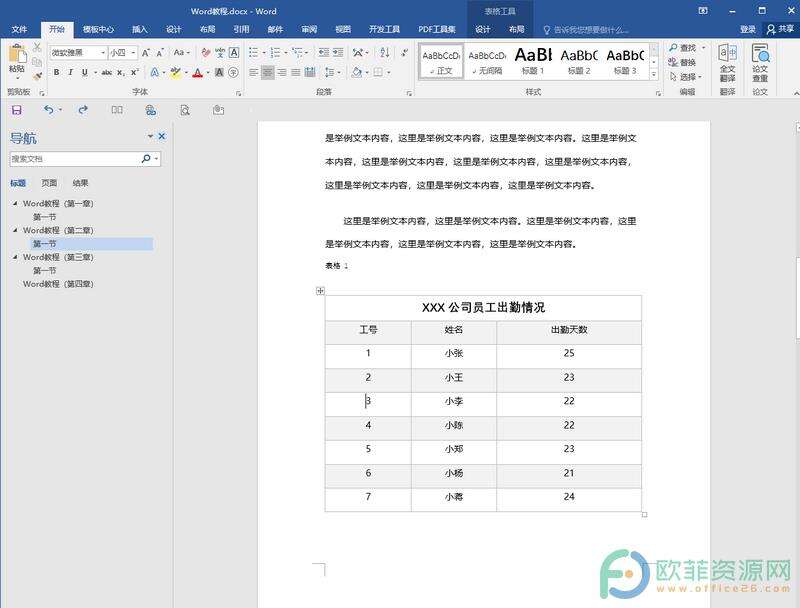Switch to the Insert (插入) tab
Viewport: 800px width, 608px height.
tap(139, 29)
